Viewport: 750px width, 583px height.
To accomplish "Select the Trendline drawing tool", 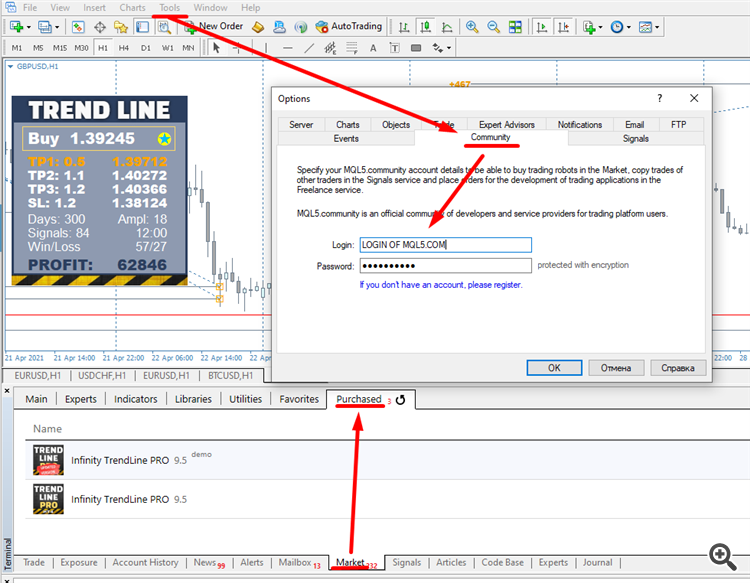I will pyautogui.click(x=309, y=48).
